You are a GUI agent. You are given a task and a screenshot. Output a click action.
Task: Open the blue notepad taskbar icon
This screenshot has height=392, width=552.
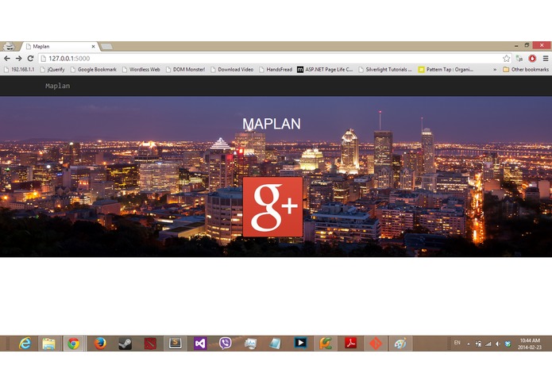click(x=276, y=343)
